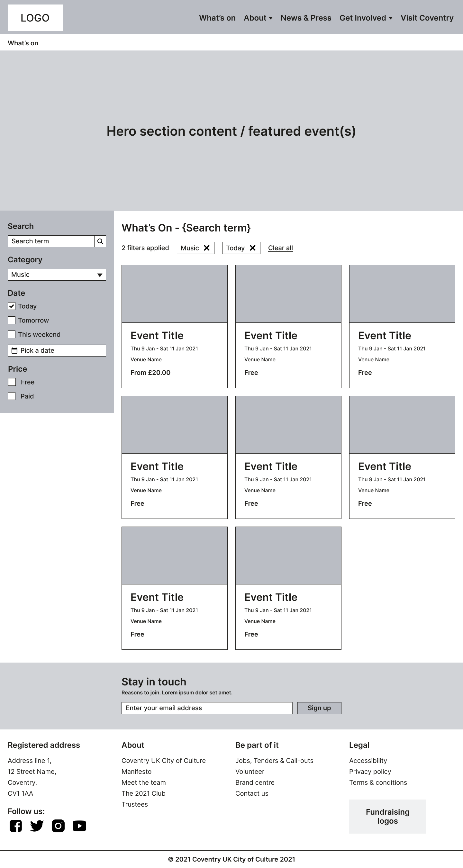Open the YouTube social icon

tap(79, 826)
